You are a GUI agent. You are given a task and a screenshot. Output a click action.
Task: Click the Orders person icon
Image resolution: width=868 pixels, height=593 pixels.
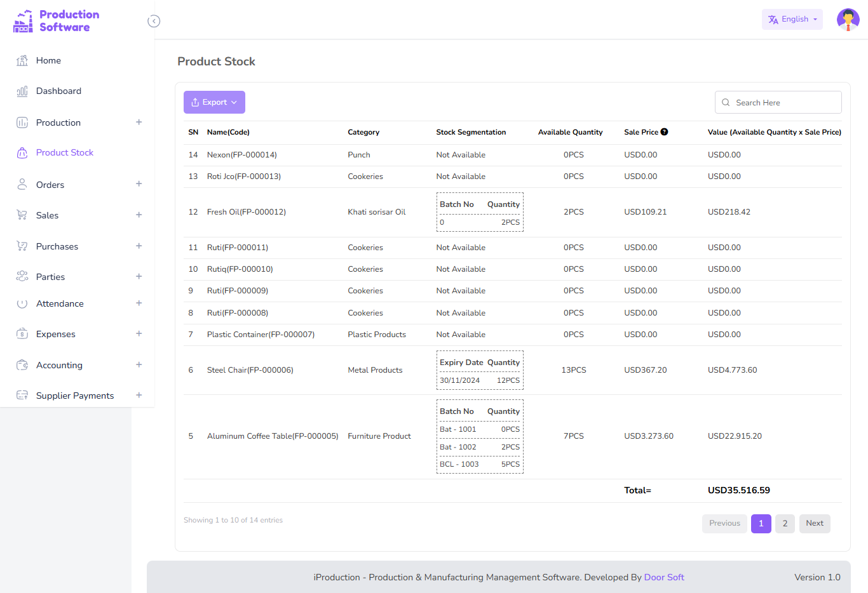(x=22, y=184)
